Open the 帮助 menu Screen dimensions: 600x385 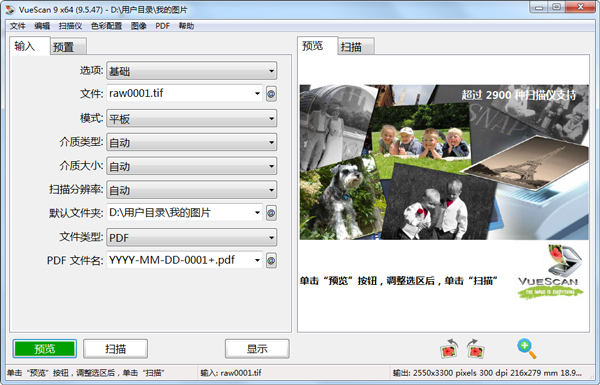pyautogui.click(x=186, y=26)
